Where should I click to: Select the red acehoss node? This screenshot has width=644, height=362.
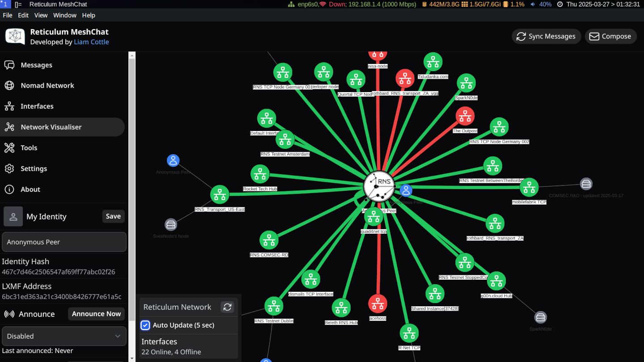pyautogui.click(x=378, y=303)
